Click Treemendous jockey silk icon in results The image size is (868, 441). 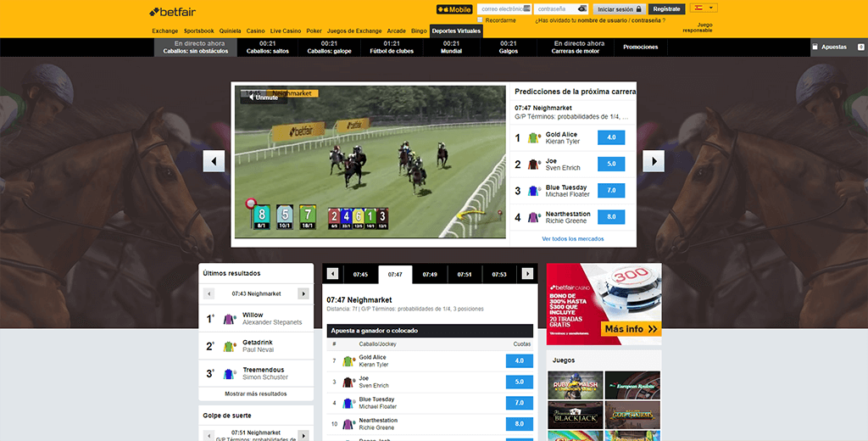(229, 374)
